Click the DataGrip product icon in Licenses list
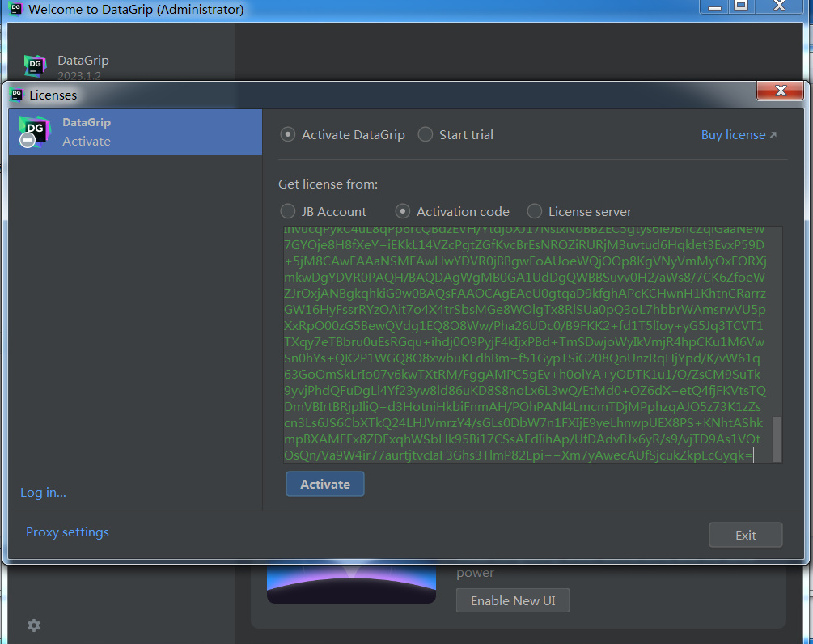Screen dimensions: 813x644 [x=34, y=132]
